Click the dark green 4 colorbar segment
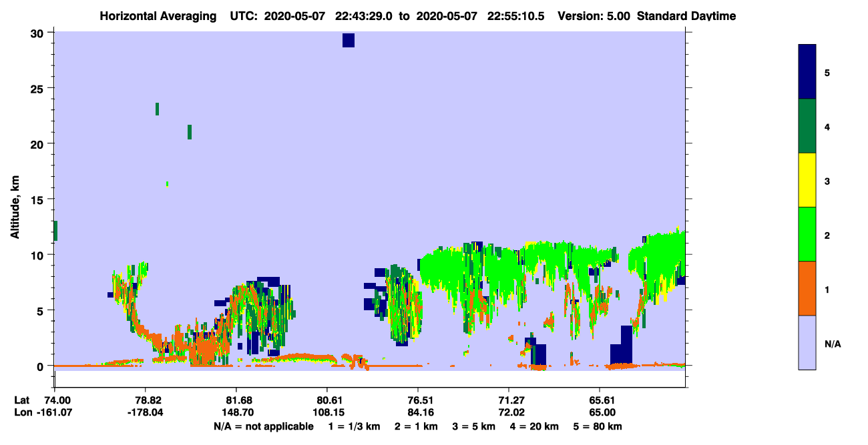 [807, 126]
